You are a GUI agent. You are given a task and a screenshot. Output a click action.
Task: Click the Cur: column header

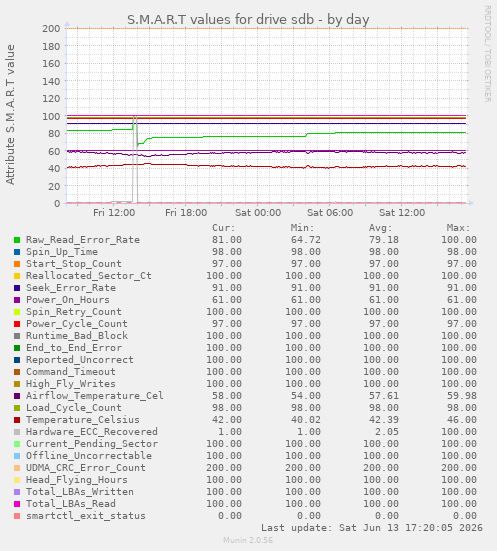click(224, 228)
